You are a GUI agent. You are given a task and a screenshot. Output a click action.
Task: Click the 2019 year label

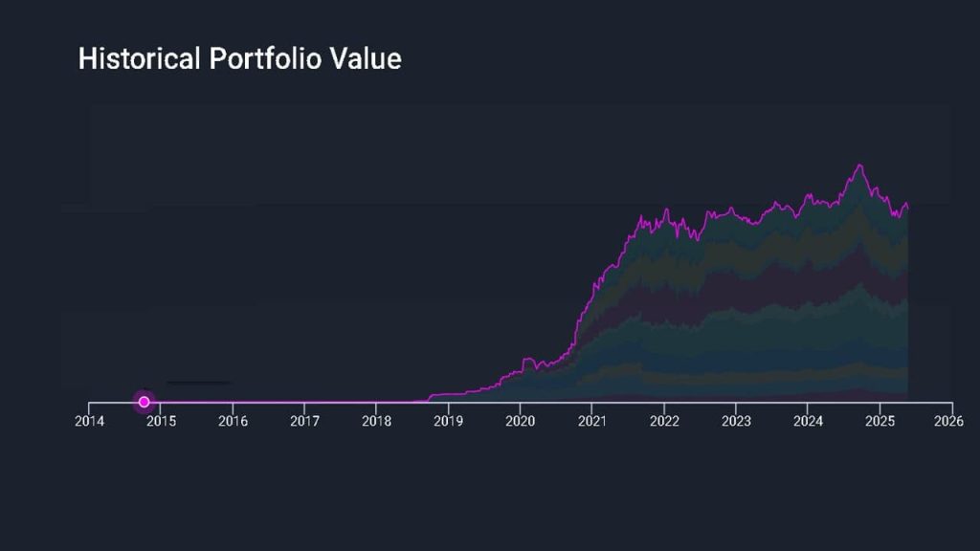click(x=448, y=421)
